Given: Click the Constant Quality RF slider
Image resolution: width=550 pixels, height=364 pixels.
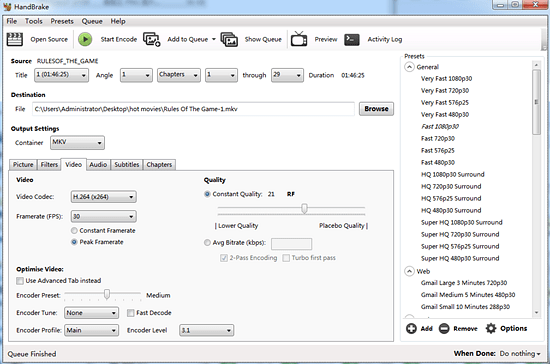Looking at the screenshot, I should [x=291, y=209].
